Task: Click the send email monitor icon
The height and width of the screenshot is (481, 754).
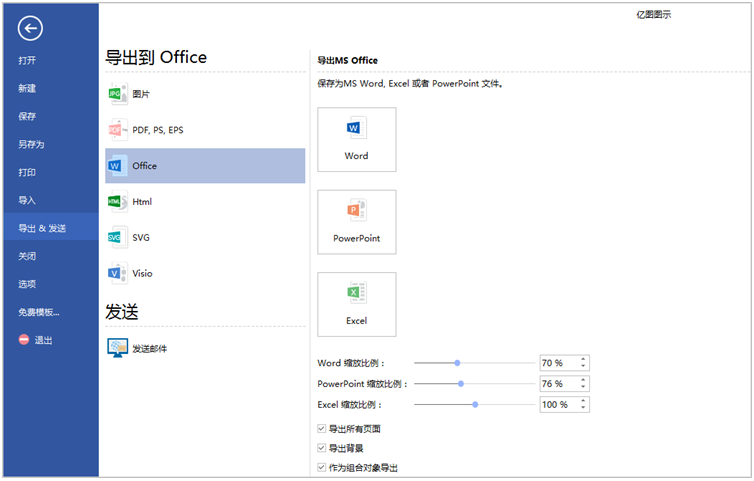Action: (x=117, y=348)
